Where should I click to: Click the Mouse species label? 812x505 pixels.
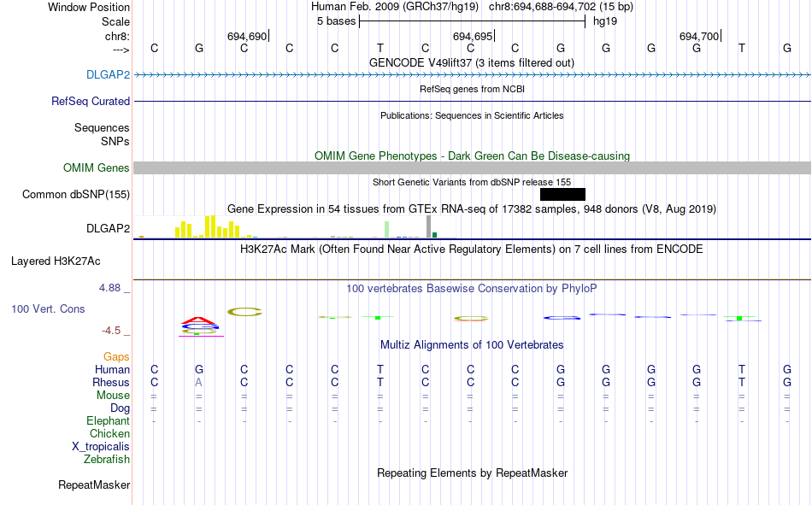click(x=113, y=395)
